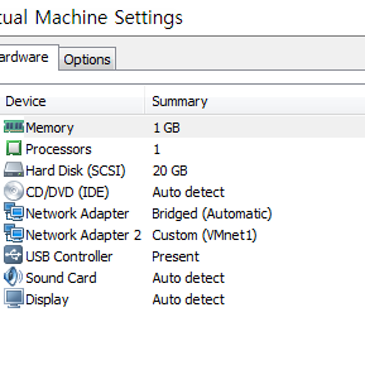Viewport: 365px width, 365px height.
Task: Select the Bridged (Automatic) summary text
Action: click(212, 214)
